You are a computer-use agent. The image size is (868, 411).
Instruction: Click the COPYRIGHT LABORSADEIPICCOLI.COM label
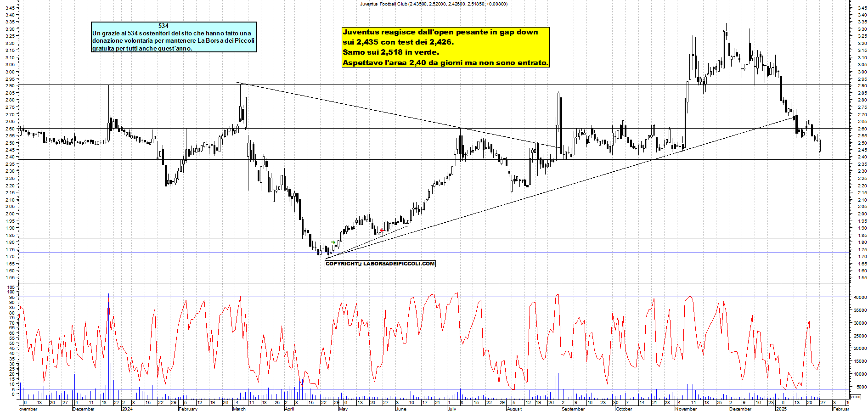click(380, 264)
